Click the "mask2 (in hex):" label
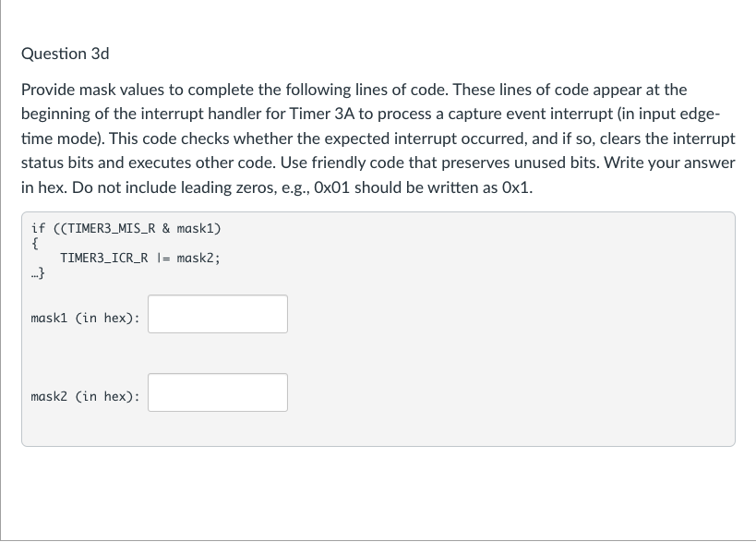The image size is (756, 542). pos(85,396)
